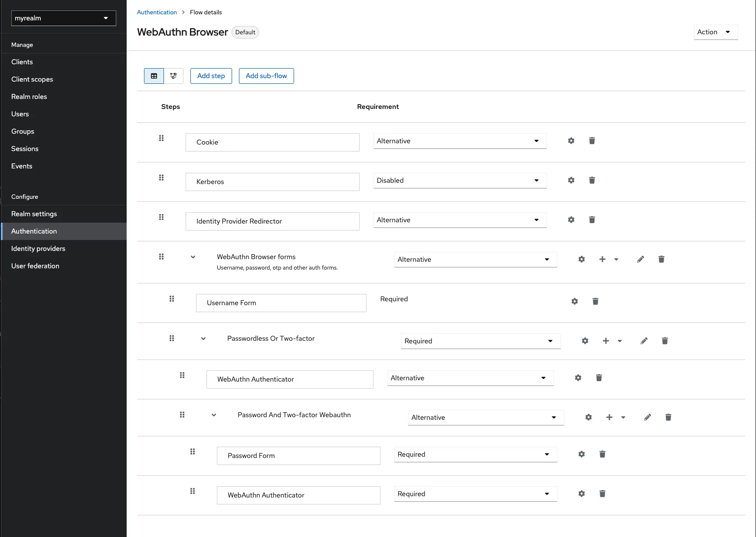The height and width of the screenshot is (537, 756).
Task: Open the Authentication breadcrumb link
Action: point(157,12)
